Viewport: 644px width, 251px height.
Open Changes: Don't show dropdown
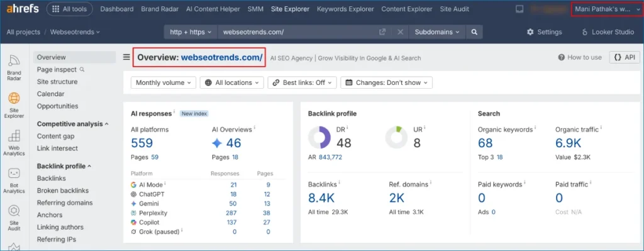coord(387,82)
